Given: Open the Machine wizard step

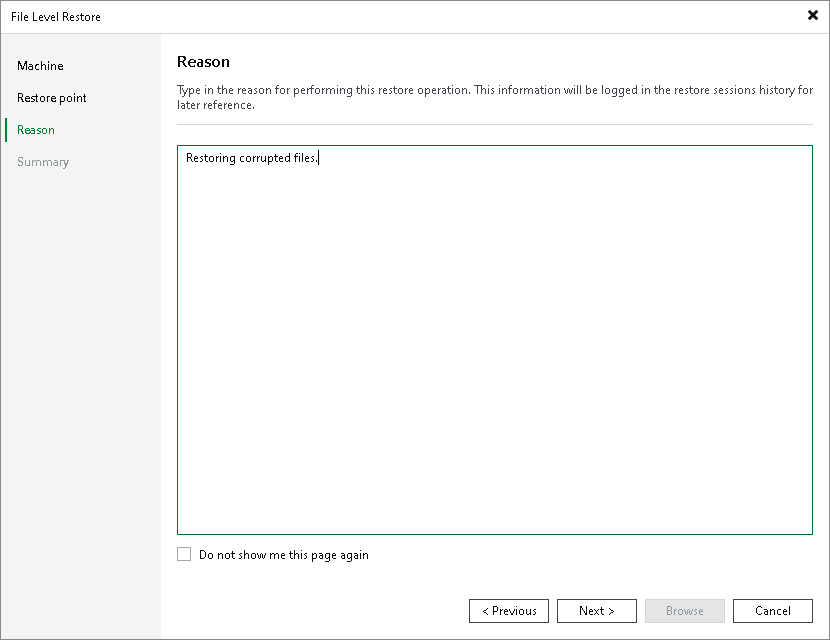Looking at the screenshot, I should 40,66.
